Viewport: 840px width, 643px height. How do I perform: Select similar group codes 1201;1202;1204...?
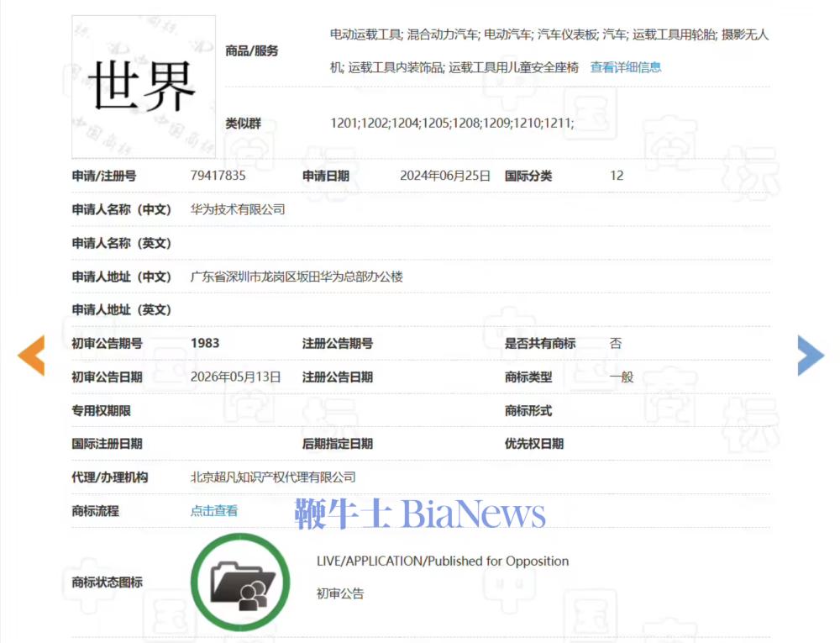(375, 124)
